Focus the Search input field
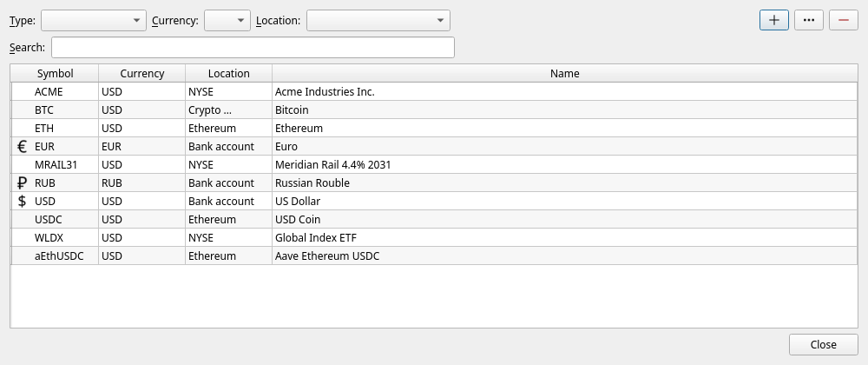This screenshot has width=868, height=365. pyautogui.click(x=253, y=47)
